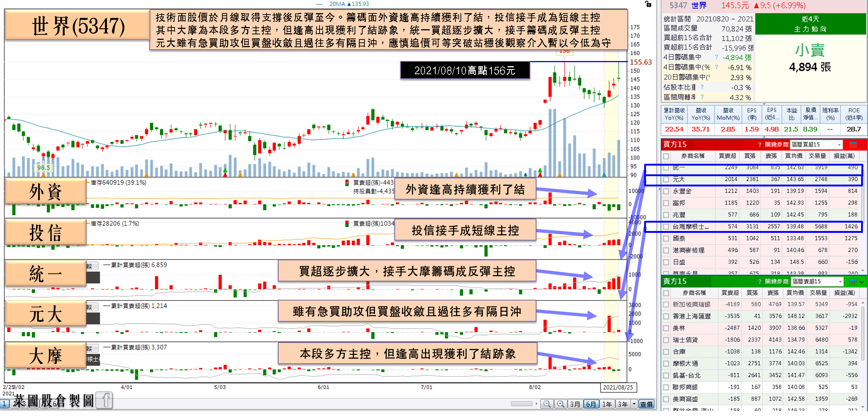Click the question mark in the 買方15 header
The width and height of the screenshot is (868, 420).
(760, 144)
